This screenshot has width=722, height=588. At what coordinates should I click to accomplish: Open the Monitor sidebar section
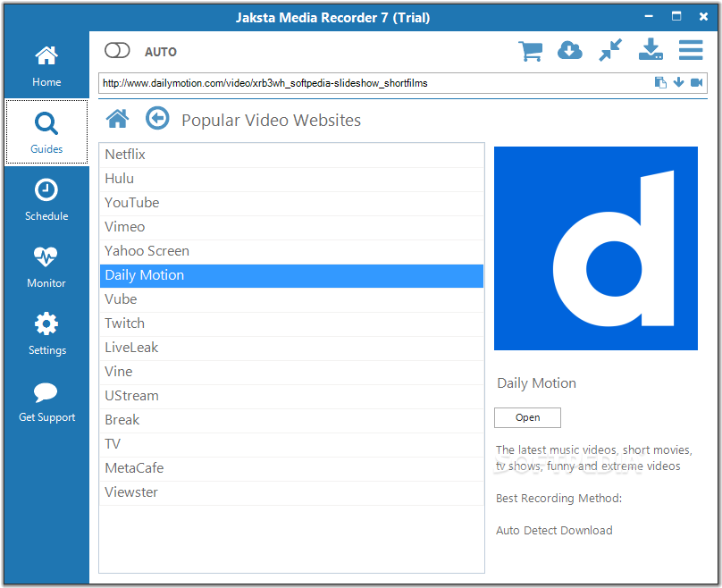tap(46, 266)
